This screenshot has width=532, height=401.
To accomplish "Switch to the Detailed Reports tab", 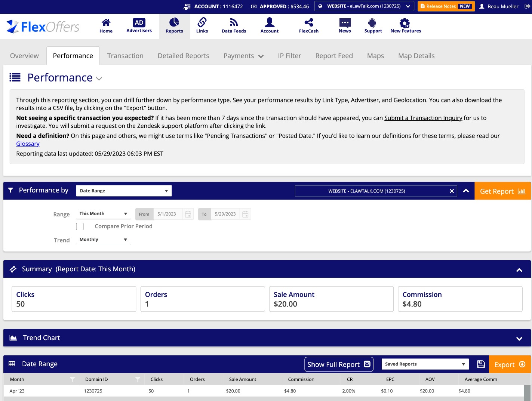I will (x=183, y=56).
